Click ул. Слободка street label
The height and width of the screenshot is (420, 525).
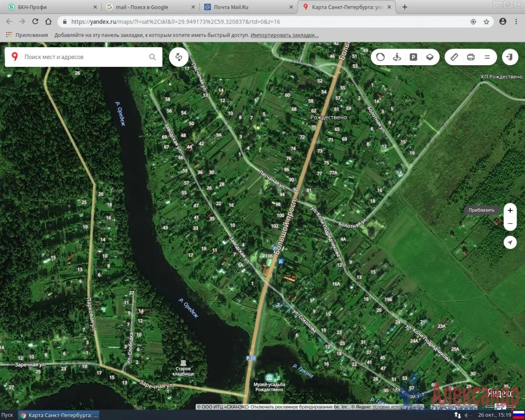(x=130, y=349)
